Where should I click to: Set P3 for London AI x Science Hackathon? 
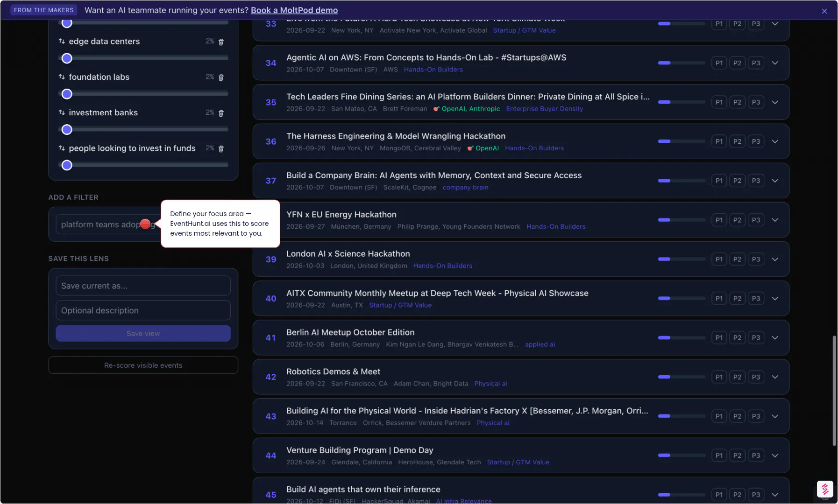tap(756, 259)
